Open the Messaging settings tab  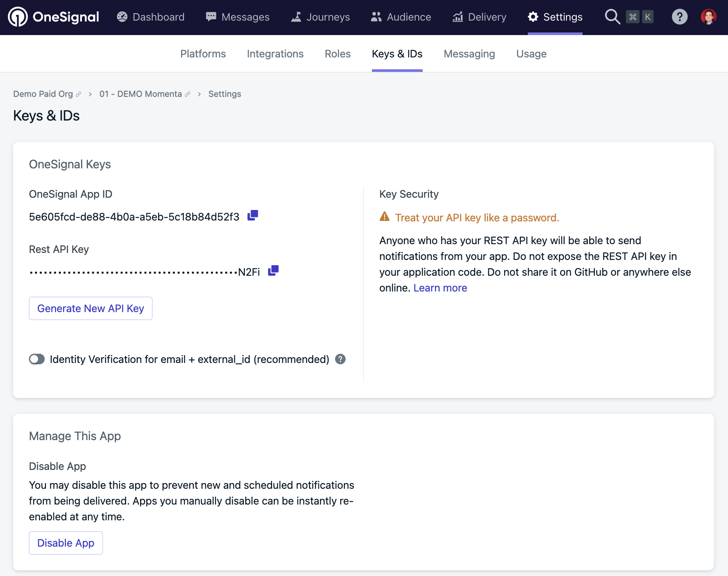pyautogui.click(x=470, y=54)
